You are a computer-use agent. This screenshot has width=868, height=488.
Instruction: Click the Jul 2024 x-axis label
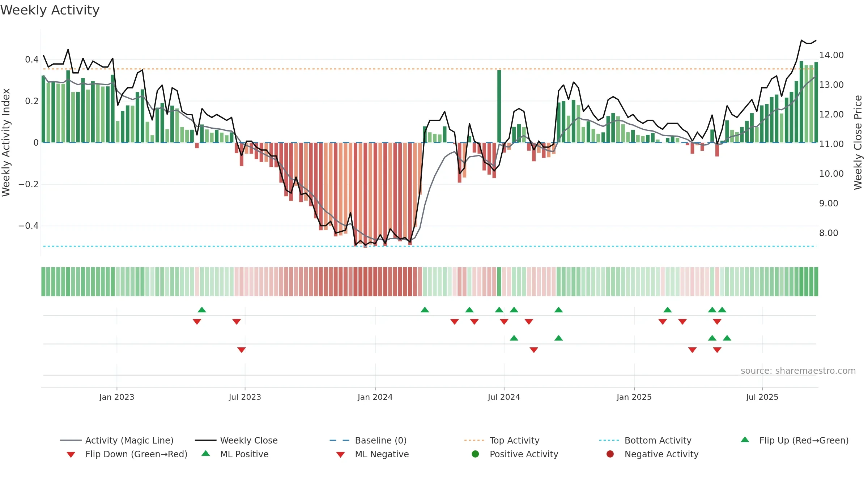[x=504, y=397]
